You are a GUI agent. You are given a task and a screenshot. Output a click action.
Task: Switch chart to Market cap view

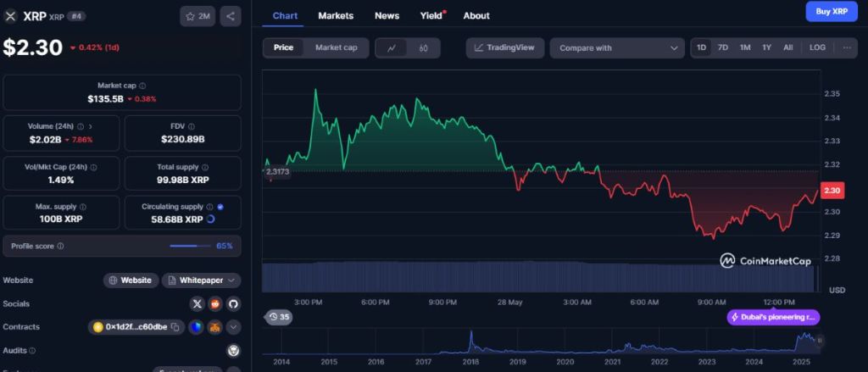click(x=336, y=47)
